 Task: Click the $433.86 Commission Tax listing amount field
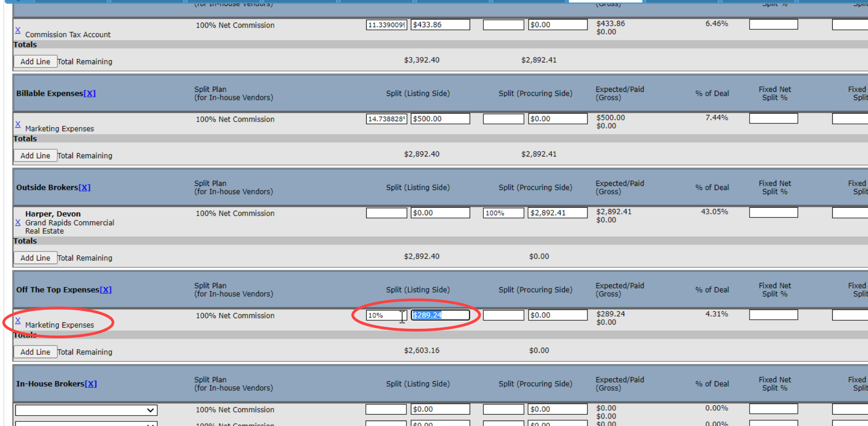click(440, 25)
